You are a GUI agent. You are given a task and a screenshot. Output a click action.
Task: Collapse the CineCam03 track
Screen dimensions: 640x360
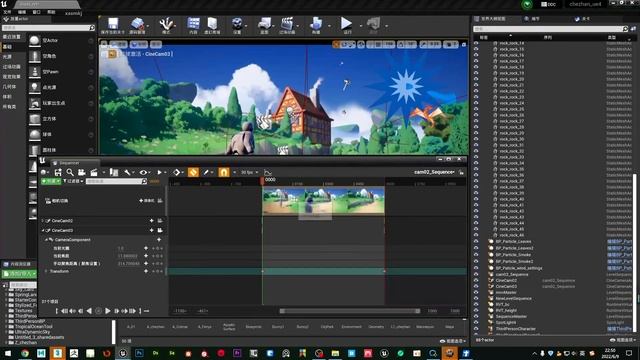click(x=43, y=230)
